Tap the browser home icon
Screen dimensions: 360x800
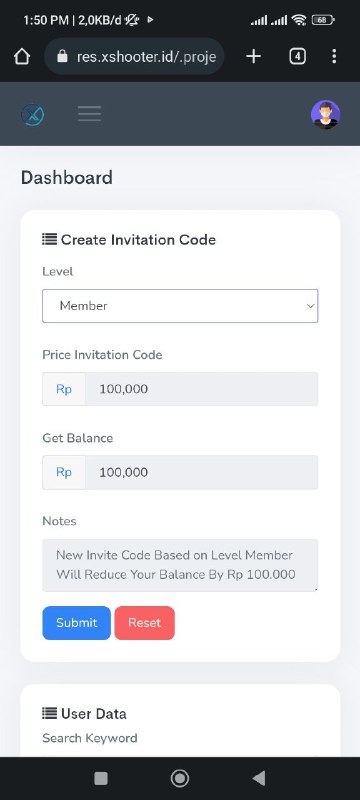(21, 56)
